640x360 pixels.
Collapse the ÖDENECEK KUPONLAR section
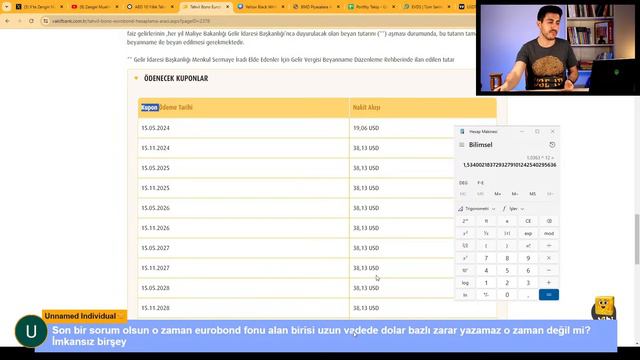(x=136, y=78)
